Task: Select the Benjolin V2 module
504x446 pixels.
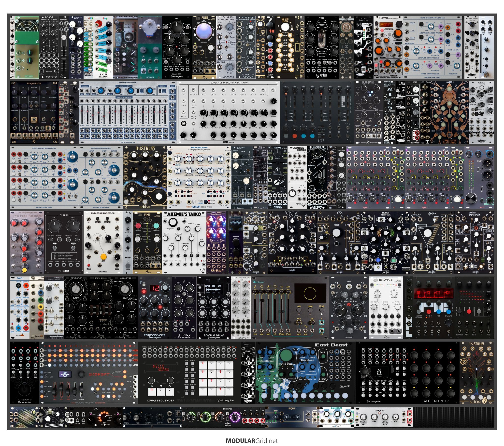Action: pos(34,112)
